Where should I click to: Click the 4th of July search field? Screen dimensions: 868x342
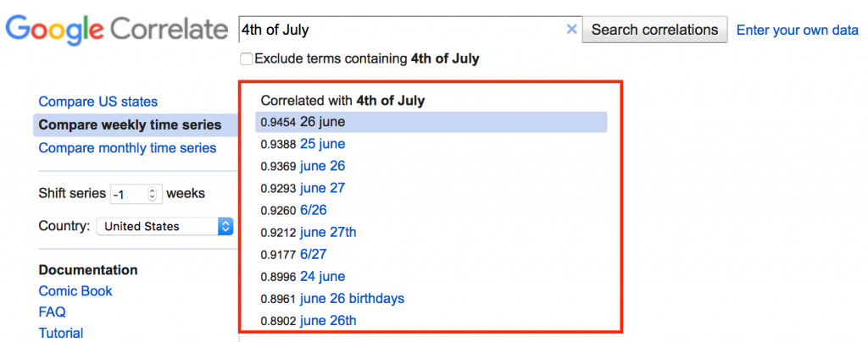[x=403, y=30]
